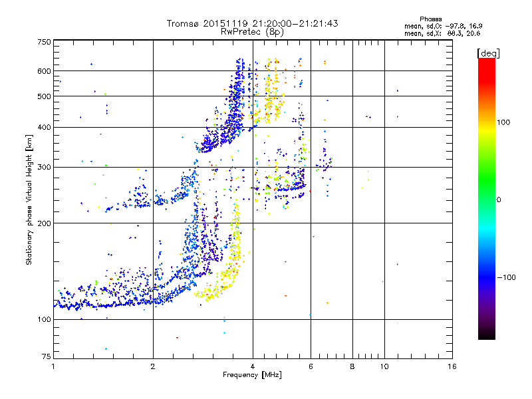Click the x-axis label '4'

point(253,366)
